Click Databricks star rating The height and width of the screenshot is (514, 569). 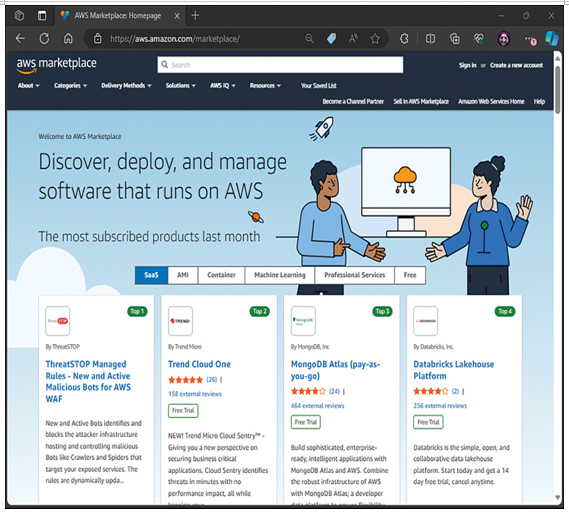(431, 391)
